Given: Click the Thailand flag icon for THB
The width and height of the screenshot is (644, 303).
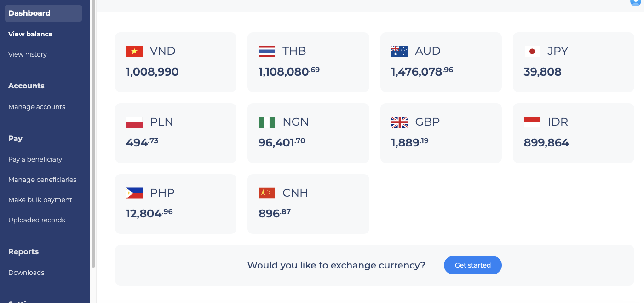Looking at the screenshot, I should pos(267,51).
